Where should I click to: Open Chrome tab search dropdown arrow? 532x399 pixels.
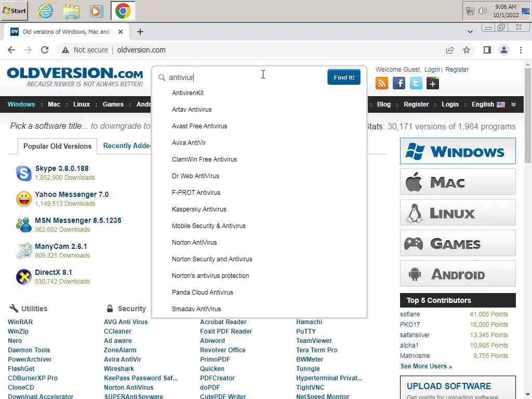tap(470, 32)
